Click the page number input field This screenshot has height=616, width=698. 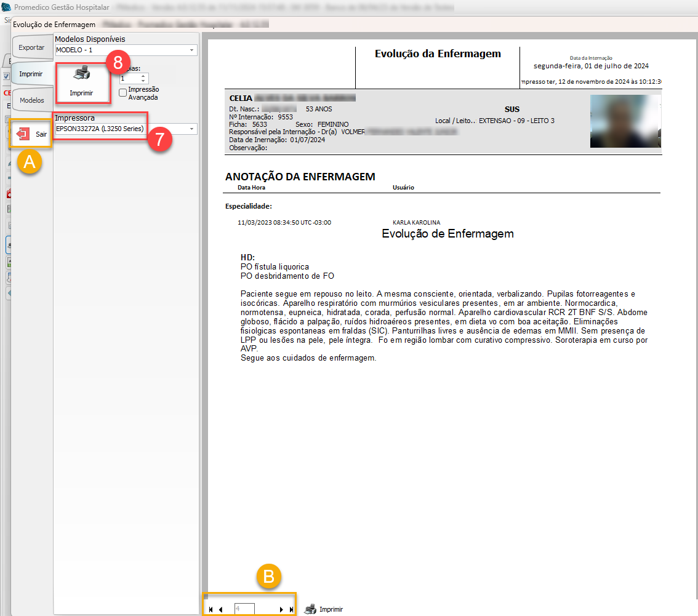244,609
